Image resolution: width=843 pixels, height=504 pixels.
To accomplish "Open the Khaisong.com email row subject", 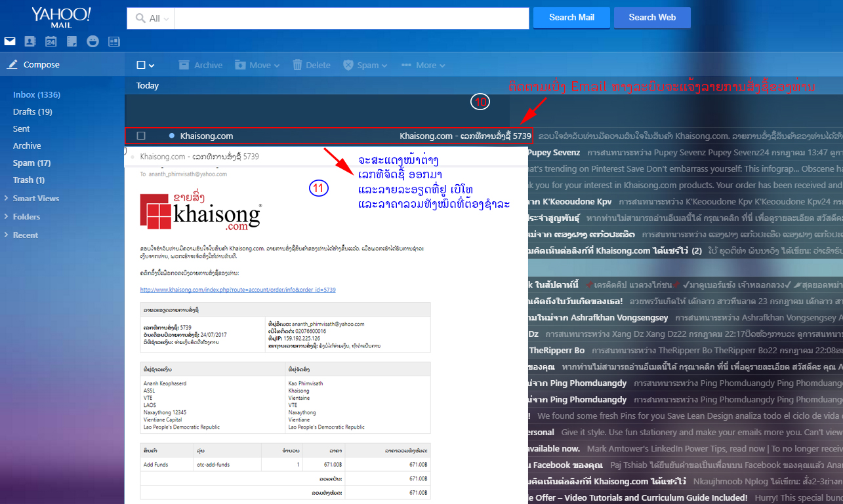I will (x=465, y=136).
